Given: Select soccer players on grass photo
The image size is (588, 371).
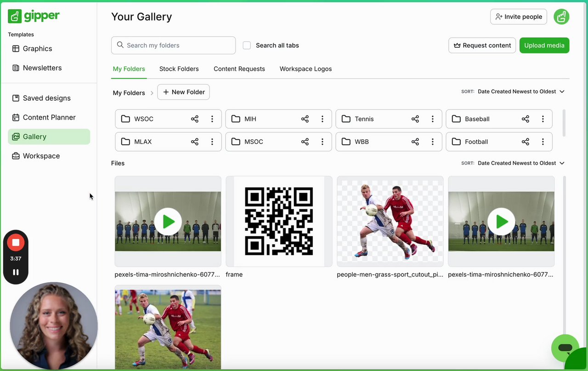Looking at the screenshot, I should coord(168,328).
